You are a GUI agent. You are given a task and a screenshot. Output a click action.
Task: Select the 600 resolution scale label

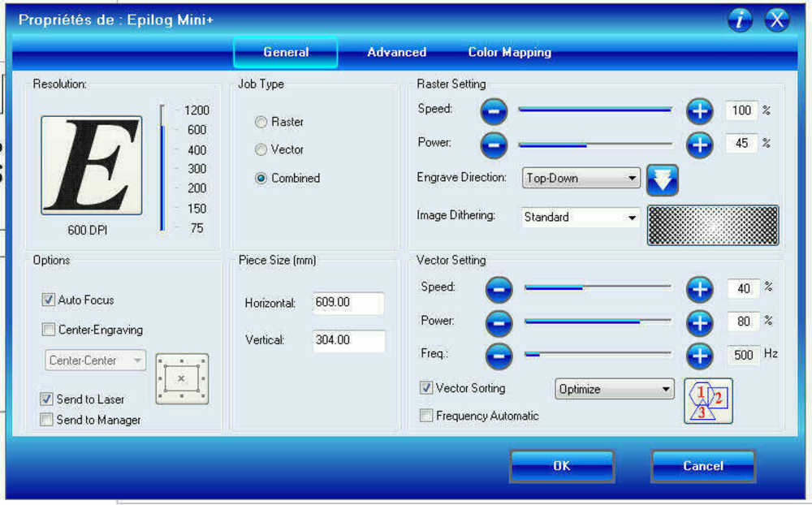point(197,130)
